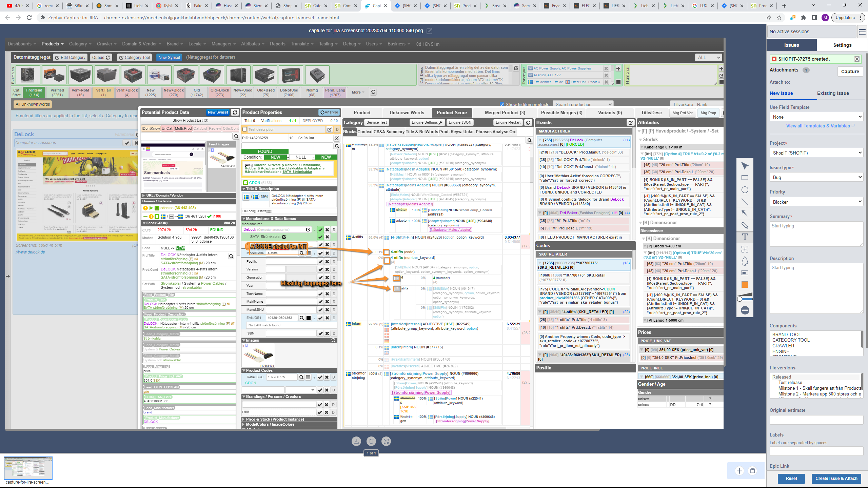Select Test release in Fix versions
This screenshot has width=868, height=488.
pyautogui.click(x=790, y=382)
